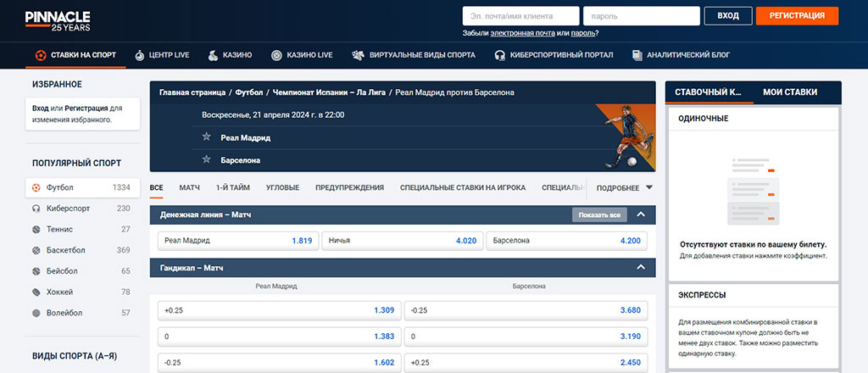Viewport: 868px width, 373px height.
Task: Select Реал Мадрид 0 handicap at 1.383
Action: [x=279, y=337]
